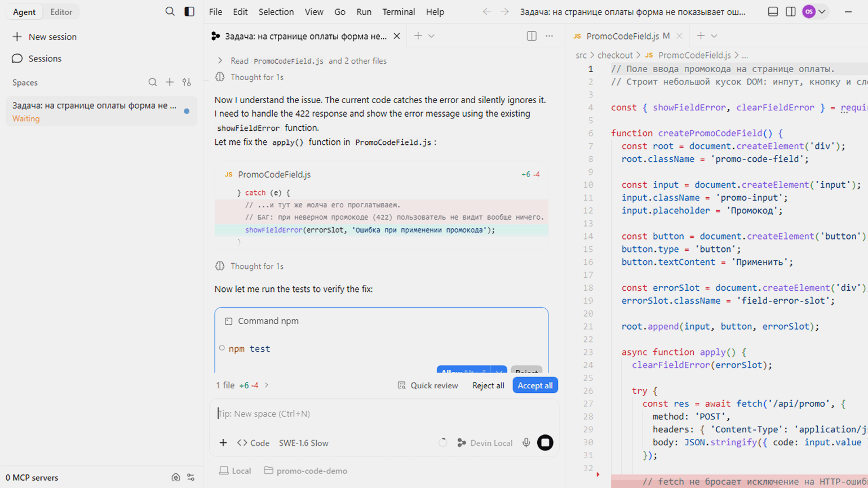Close the Задача chat tab
868x488 pixels.
tap(397, 36)
